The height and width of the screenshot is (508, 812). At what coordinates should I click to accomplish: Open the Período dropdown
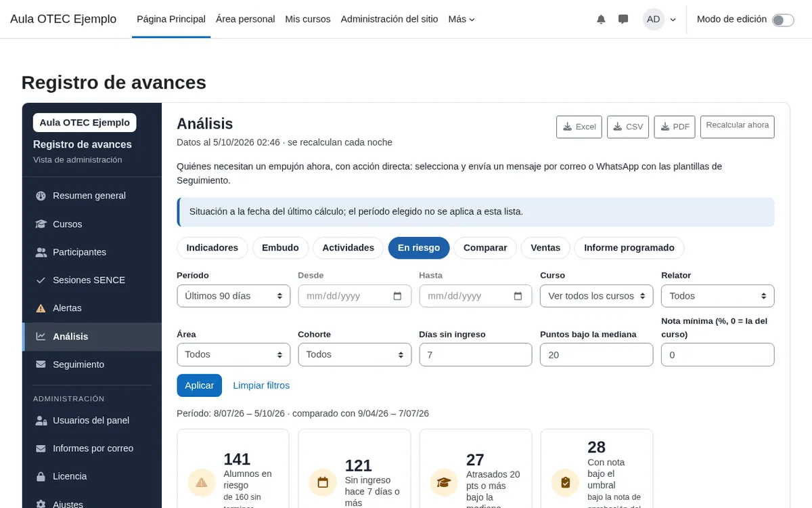click(233, 296)
